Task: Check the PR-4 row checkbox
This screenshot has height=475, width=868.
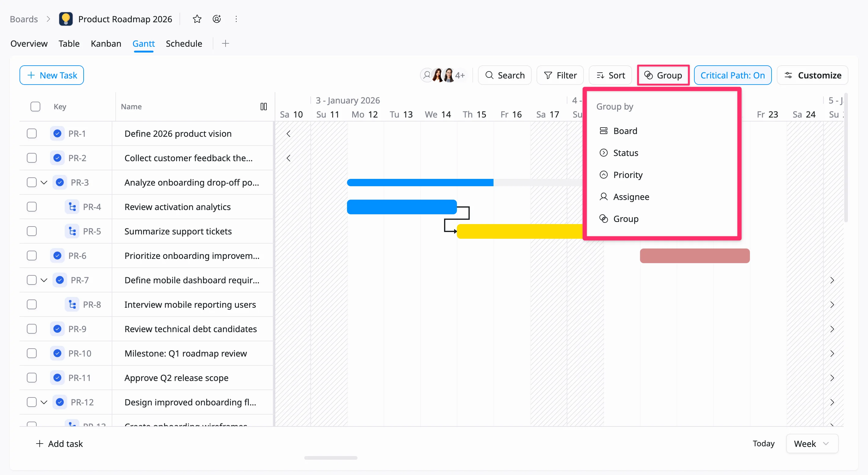Action: 32,207
